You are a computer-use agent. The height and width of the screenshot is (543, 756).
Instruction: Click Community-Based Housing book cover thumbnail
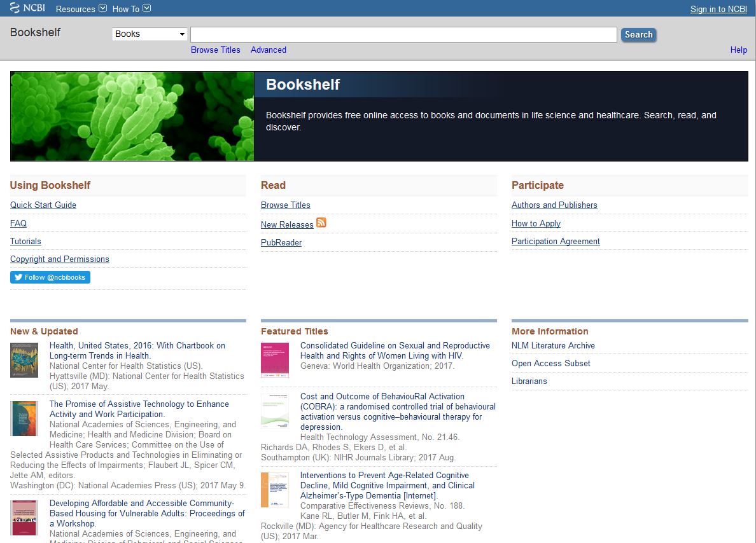pyautogui.click(x=24, y=518)
